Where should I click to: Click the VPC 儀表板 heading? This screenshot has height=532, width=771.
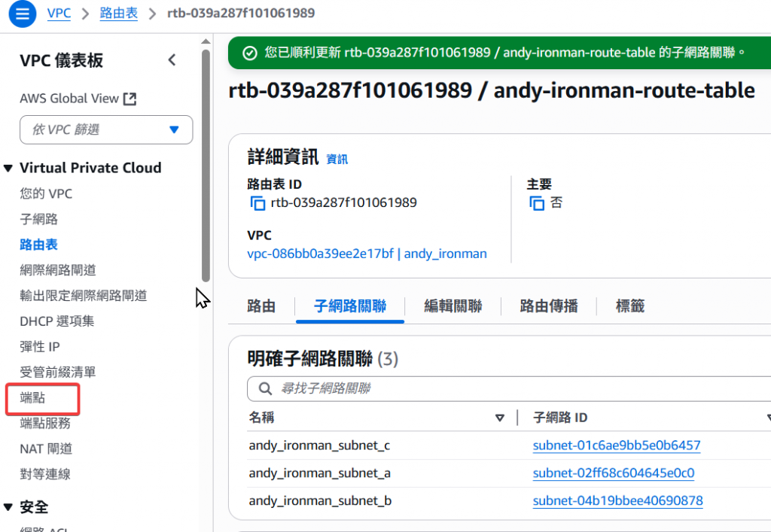pyautogui.click(x=62, y=60)
